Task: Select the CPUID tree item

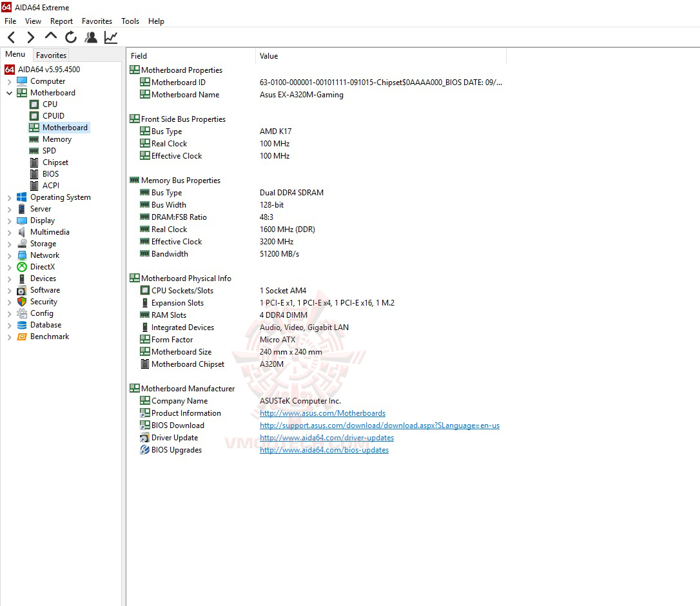Action: click(53, 115)
